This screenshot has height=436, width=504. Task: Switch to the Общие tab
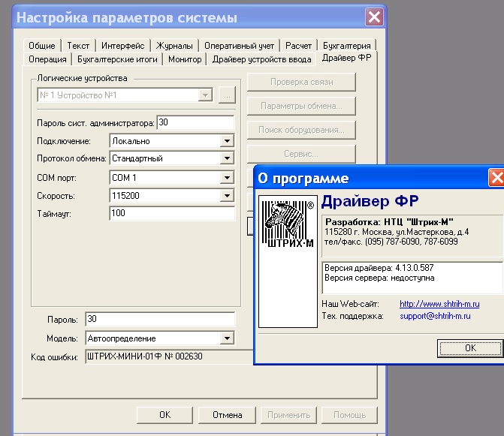(42, 46)
